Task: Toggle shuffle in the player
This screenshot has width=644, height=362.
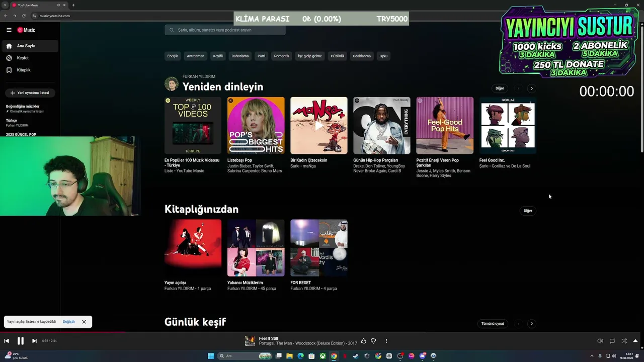Action: click(624, 341)
